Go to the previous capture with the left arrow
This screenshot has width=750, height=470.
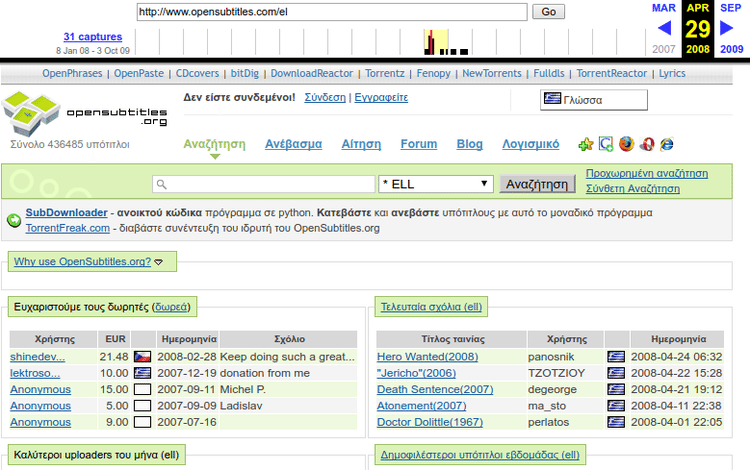click(x=664, y=28)
